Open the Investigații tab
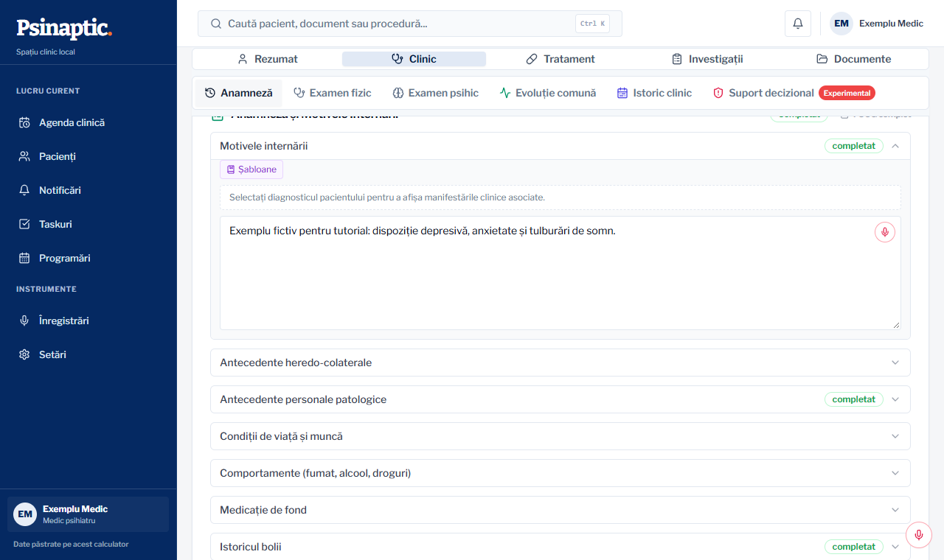 click(707, 59)
